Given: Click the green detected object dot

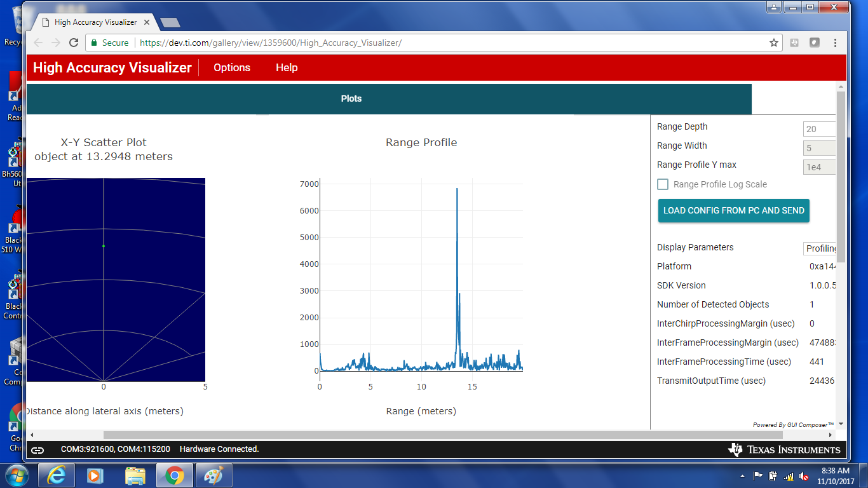Looking at the screenshot, I should 104,246.
